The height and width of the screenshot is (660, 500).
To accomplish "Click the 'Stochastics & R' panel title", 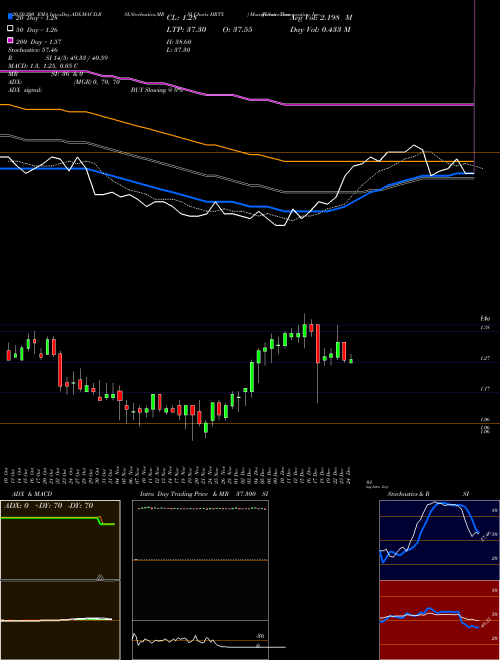I will coord(408,494).
